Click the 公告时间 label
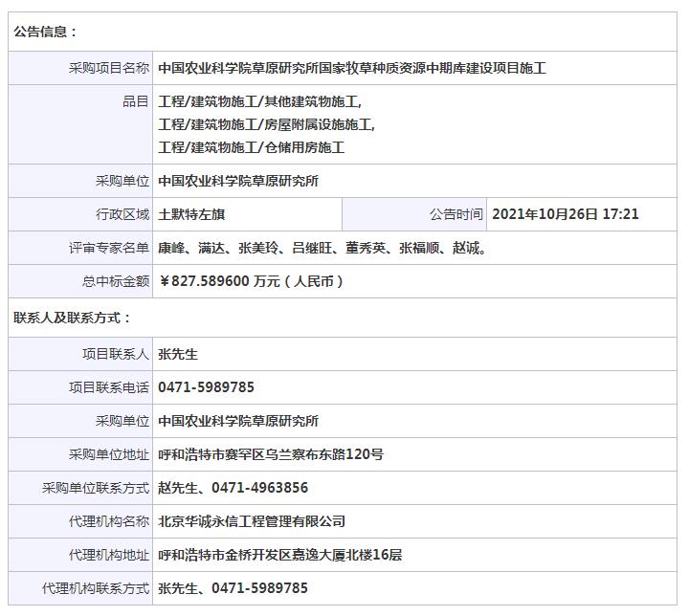 click(456, 214)
